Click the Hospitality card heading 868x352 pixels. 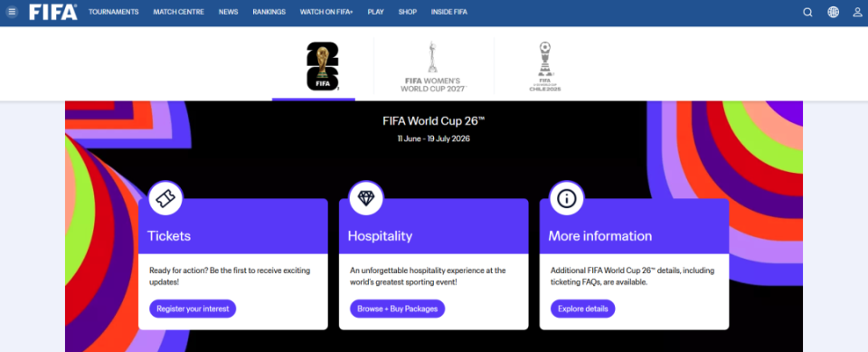click(x=380, y=236)
